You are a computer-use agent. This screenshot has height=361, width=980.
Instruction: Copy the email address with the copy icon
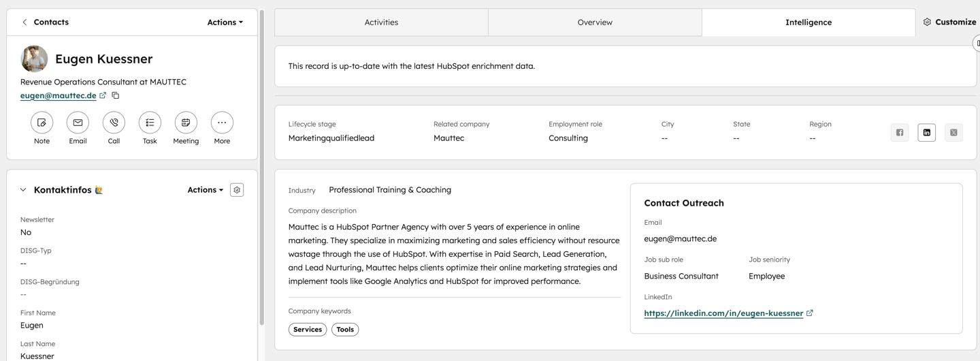point(116,95)
